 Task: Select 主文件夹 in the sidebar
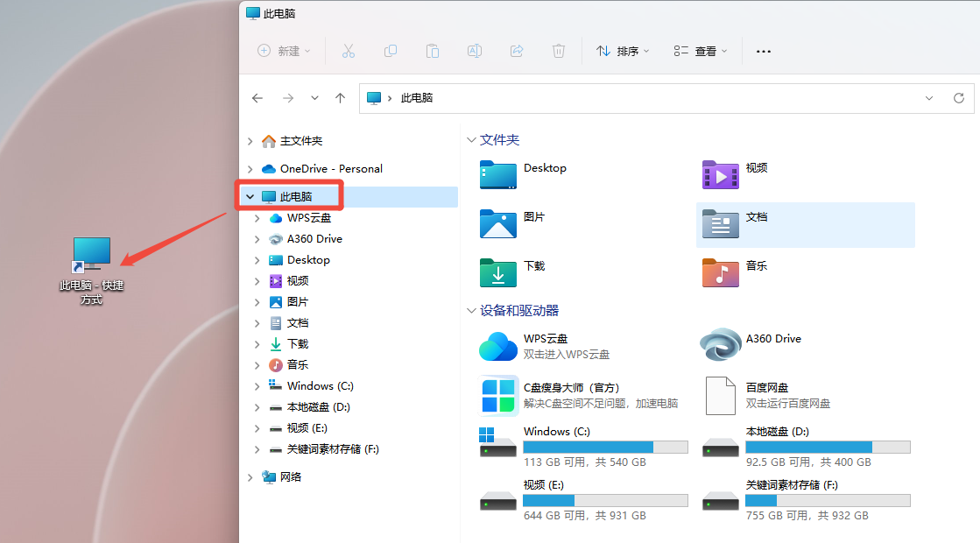301,141
